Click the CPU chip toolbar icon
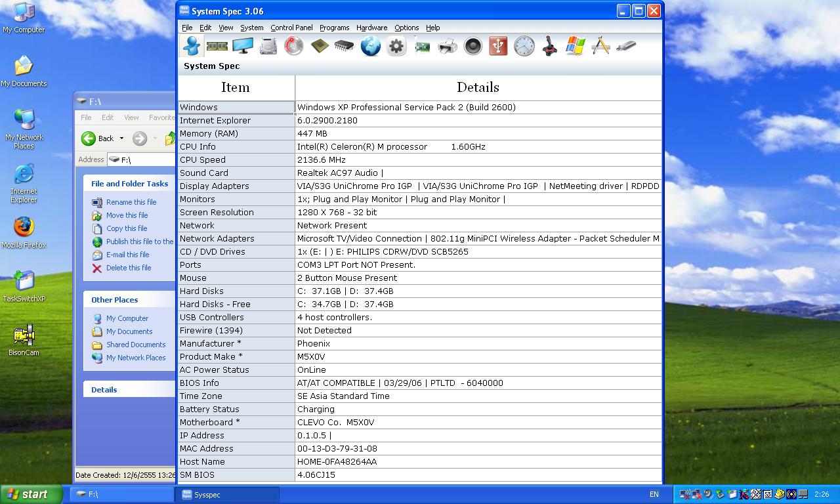The height and width of the screenshot is (504, 840). (x=320, y=46)
